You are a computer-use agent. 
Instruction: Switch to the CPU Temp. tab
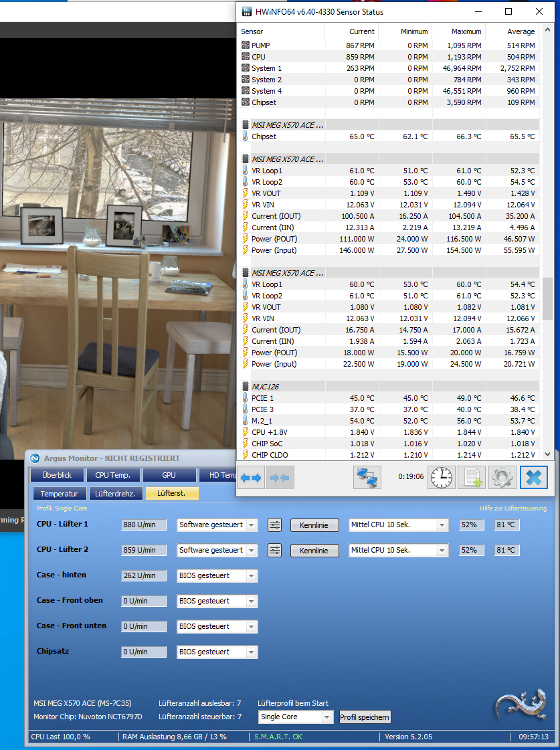tap(113, 475)
